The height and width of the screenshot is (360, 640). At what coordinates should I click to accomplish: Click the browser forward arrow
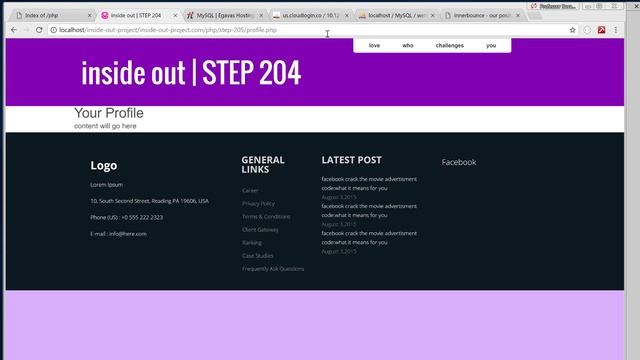click(x=26, y=30)
